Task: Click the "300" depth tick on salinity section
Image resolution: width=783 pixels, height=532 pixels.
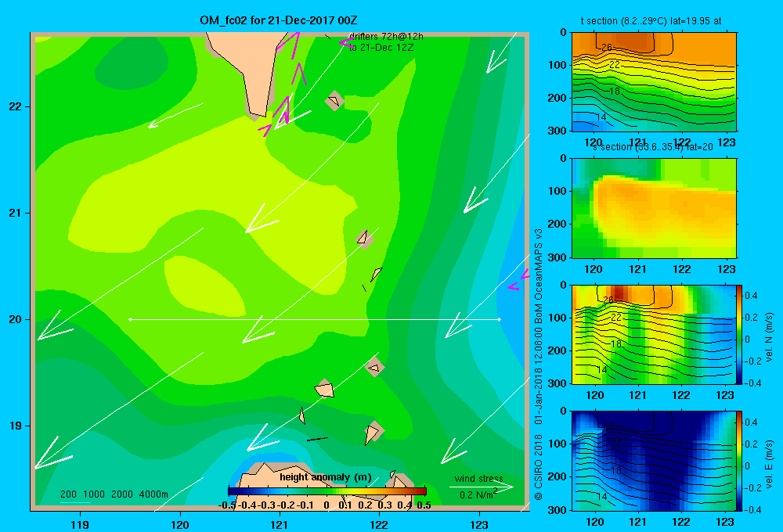Action: pyautogui.click(x=558, y=257)
